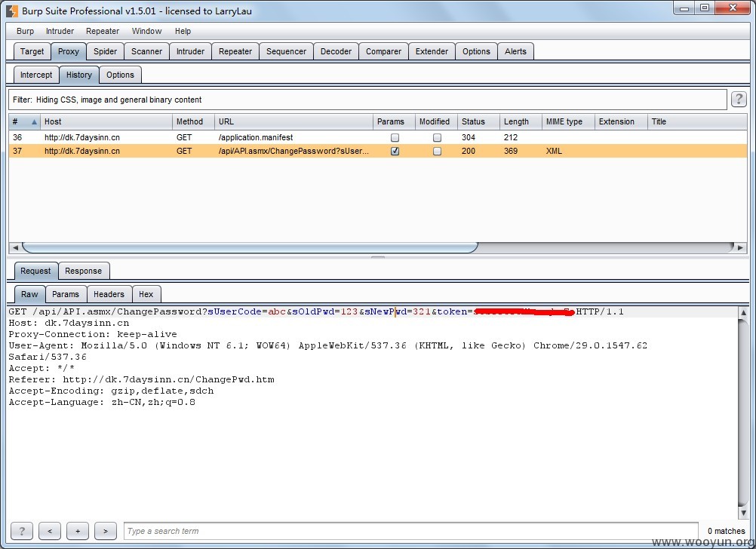Click the '0 matches' search result label

click(726, 531)
